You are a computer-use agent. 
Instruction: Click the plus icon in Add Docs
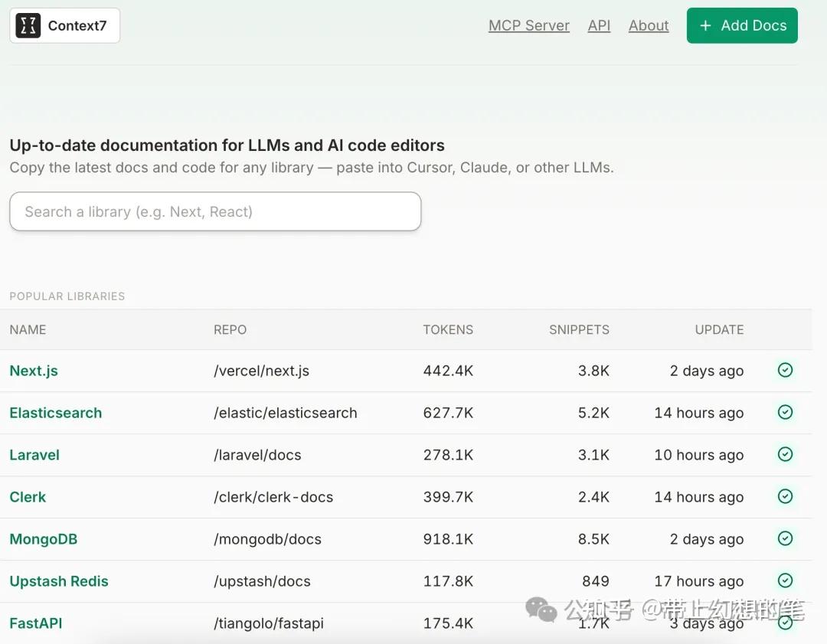706,25
